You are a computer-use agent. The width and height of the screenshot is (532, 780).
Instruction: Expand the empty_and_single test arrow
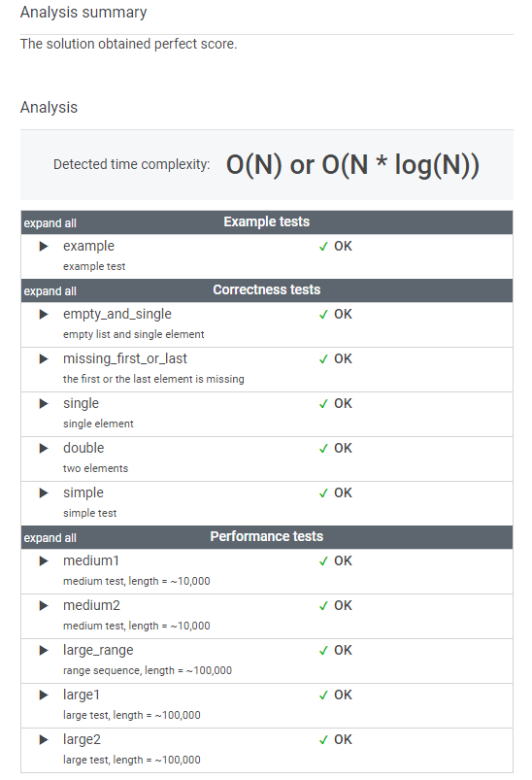[x=44, y=315]
